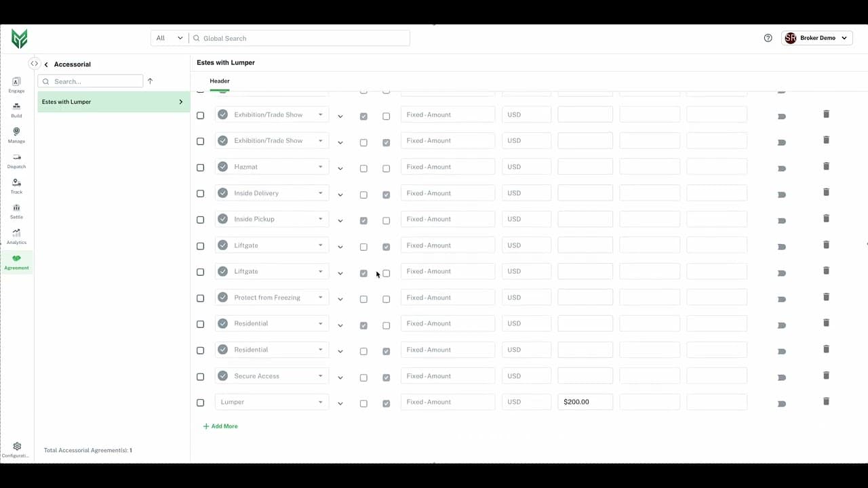Click tag icon on Secure Access row
The height and width of the screenshot is (488, 868).
(781, 378)
